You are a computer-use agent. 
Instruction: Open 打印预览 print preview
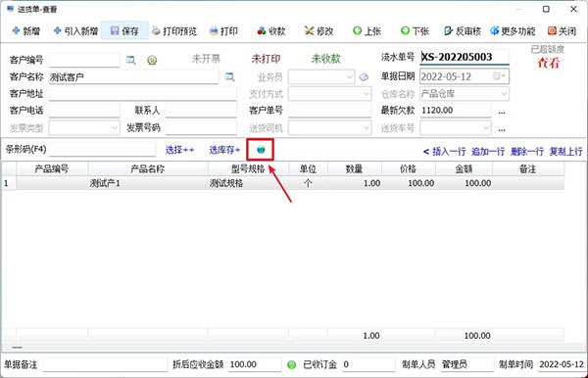[174, 31]
